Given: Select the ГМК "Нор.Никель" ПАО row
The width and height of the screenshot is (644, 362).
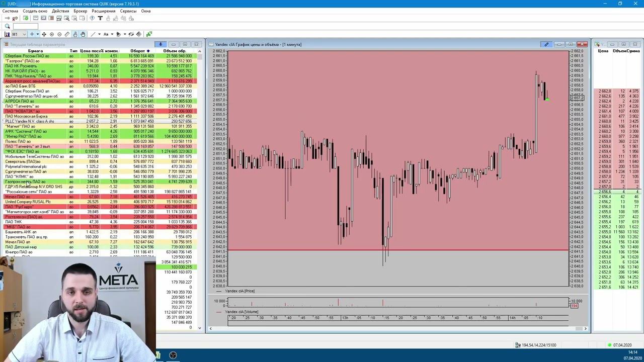Looking at the screenshot, I should click(x=99, y=76).
